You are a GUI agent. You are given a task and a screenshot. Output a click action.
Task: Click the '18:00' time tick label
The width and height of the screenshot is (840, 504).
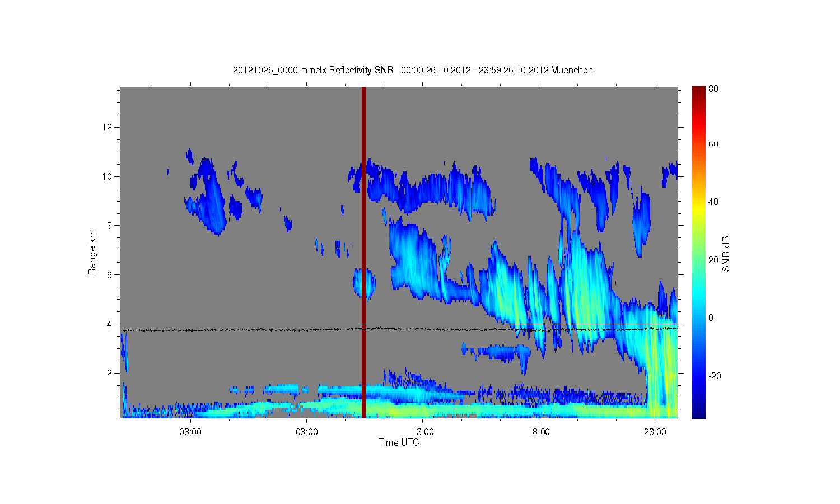[539, 432]
